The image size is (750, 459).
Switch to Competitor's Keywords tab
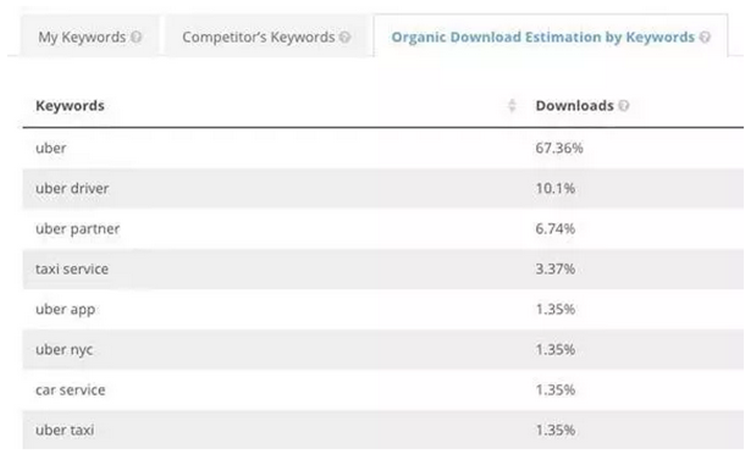(x=258, y=38)
